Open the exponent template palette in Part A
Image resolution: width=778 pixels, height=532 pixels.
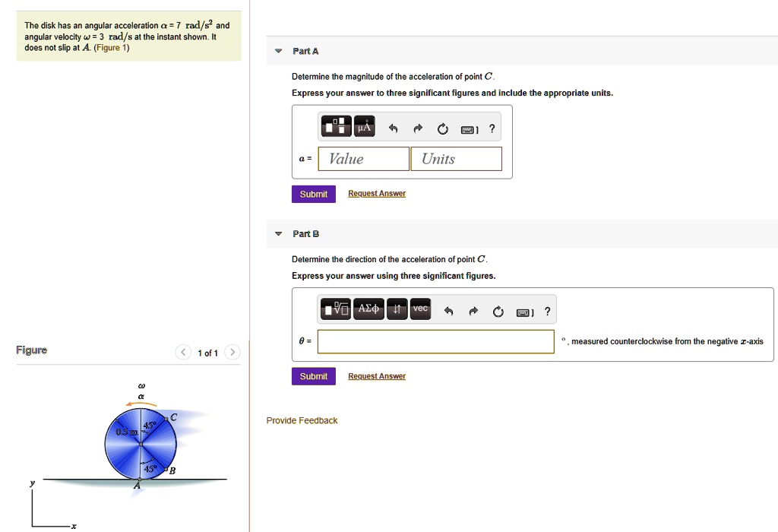[x=335, y=126]
